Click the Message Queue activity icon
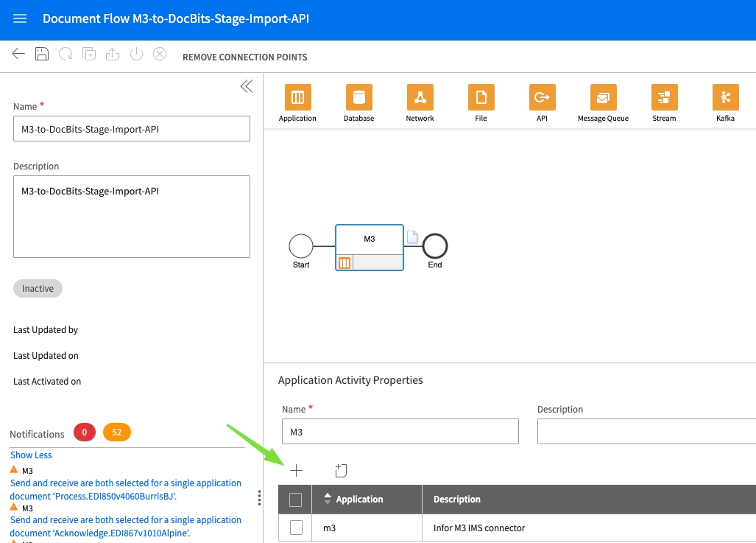This screenshot has height=543, width=756. coord(603,97)
